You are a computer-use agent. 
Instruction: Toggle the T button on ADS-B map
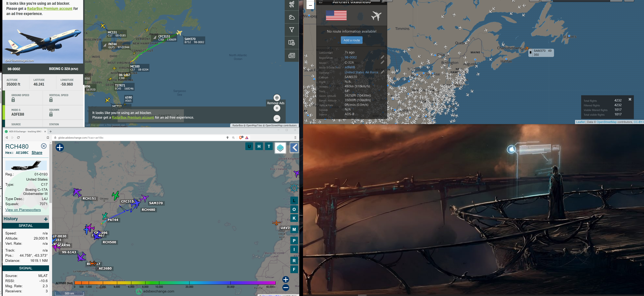pos(269,147)
